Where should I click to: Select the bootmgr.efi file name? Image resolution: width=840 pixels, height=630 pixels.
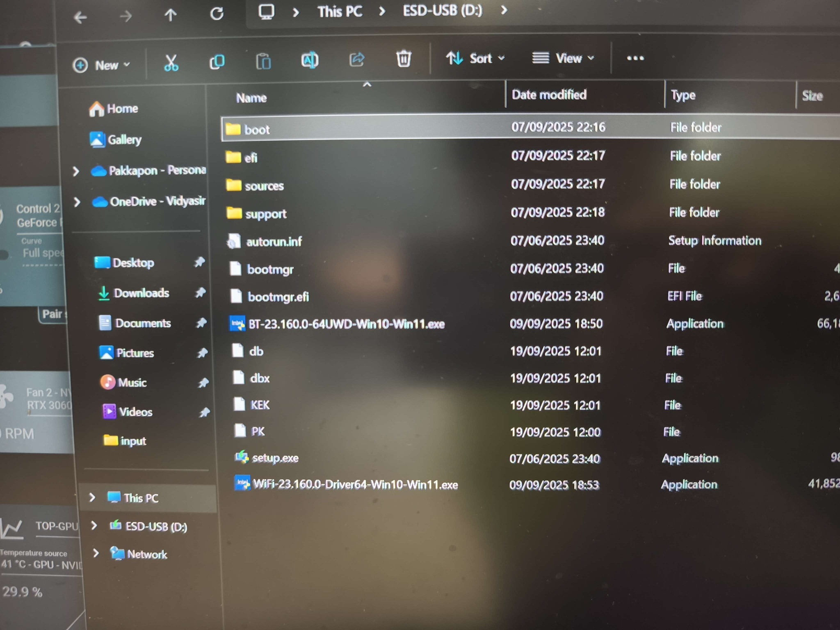point(278,297)
